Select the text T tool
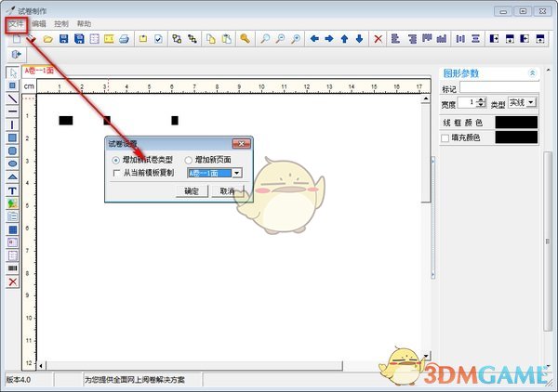This screenshot has width=558, height=392. point(12,190)
